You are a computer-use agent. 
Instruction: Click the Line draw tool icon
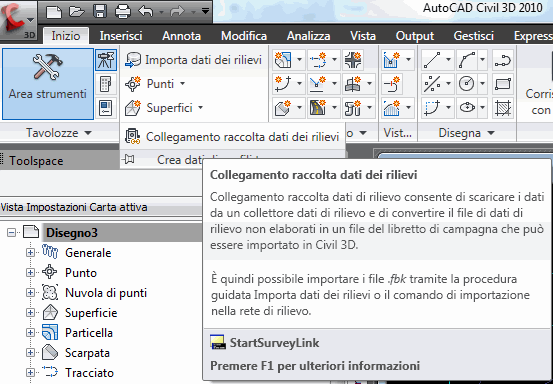(432, 60)
